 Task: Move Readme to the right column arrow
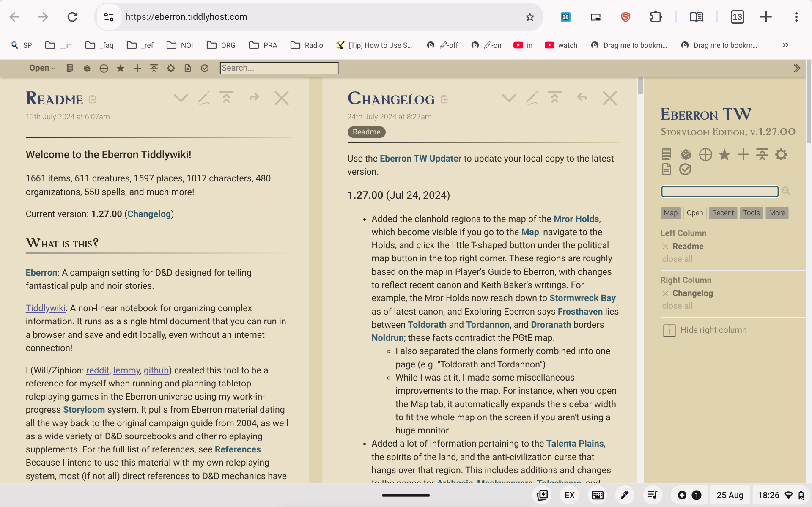pyautogui.click(x=254, y=97)
